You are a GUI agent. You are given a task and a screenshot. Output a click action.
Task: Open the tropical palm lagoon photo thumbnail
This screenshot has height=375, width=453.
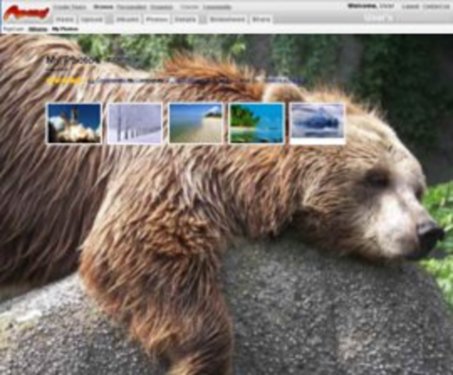point(257,123)
